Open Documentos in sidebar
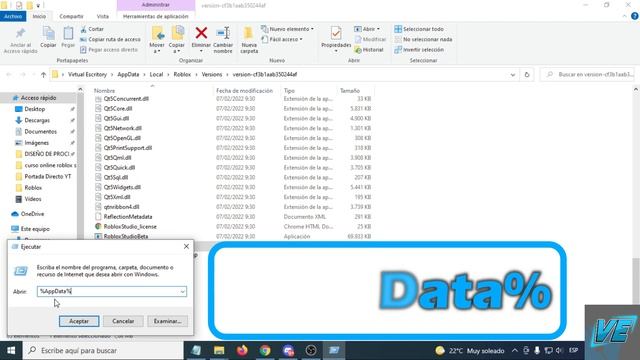Screen dimensions: 640x360 point(40,131)
